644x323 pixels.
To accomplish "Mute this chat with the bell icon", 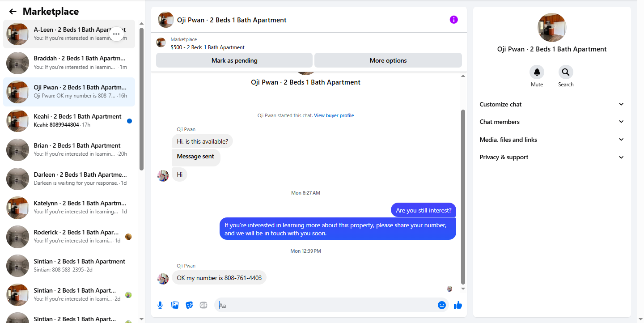I will pyautogui.click(x=537, y=72).
